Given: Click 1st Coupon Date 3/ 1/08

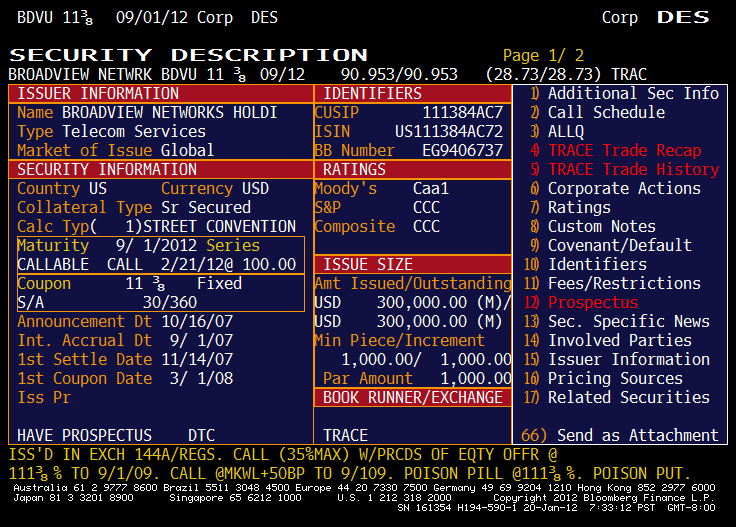Looking at the screenshot, I should (201, 379).
